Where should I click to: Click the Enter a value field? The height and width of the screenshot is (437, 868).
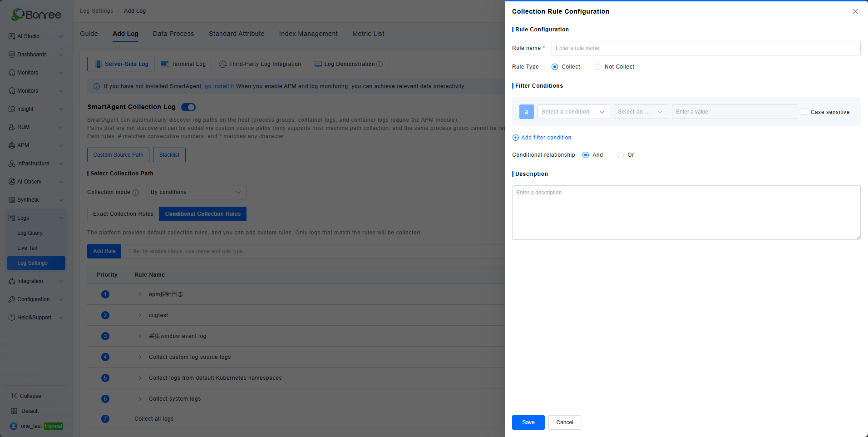coord(735,112)
